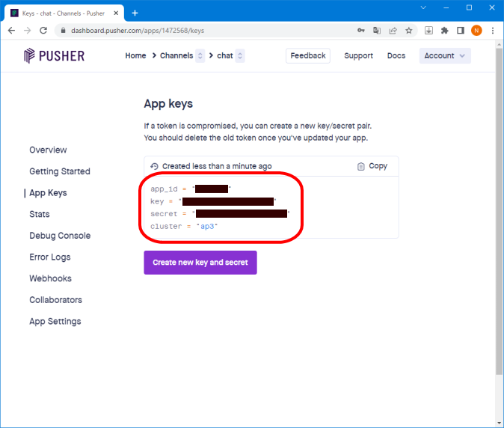Open a new browser tab
Viewport: 504px width, 428px height.
(x=135, y=13)
